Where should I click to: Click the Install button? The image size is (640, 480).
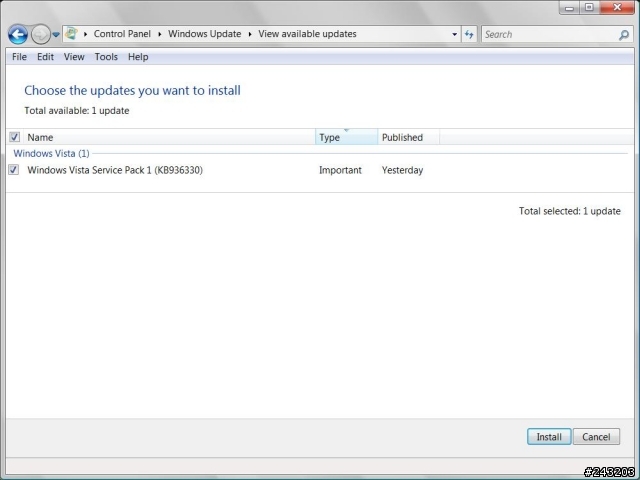(x=549, y=437)
